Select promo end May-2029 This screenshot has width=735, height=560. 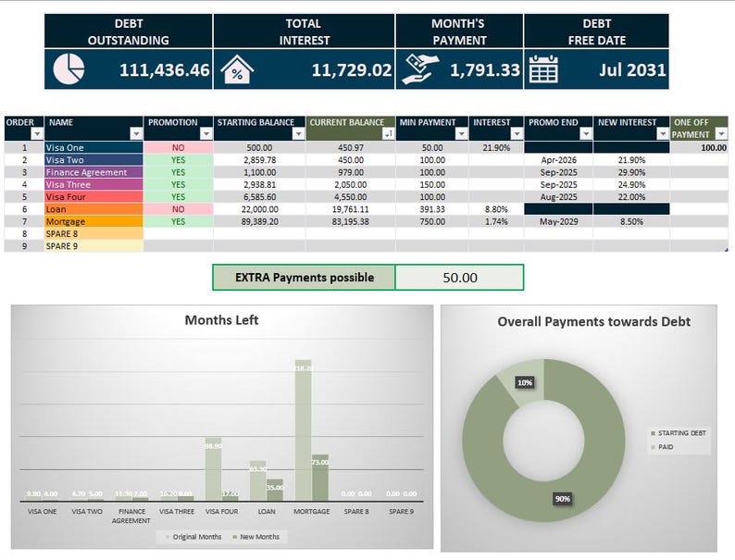[x=558, y=221]
